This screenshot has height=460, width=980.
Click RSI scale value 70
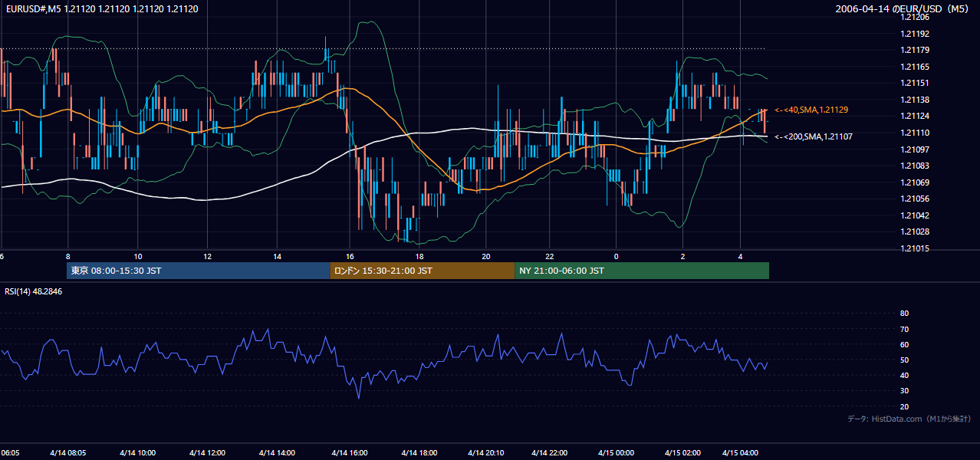[x=905, y=329]
